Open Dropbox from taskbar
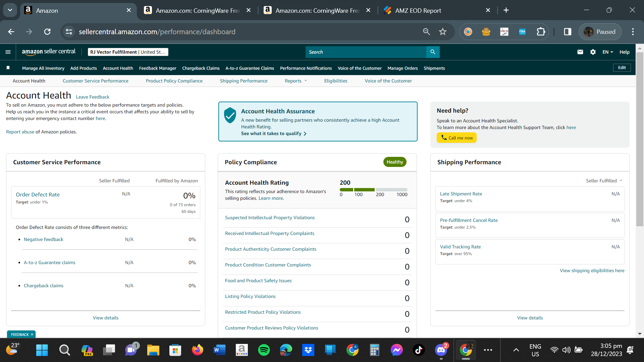The image size is (644, 362). pyautogui.click(x=308, y=350)
